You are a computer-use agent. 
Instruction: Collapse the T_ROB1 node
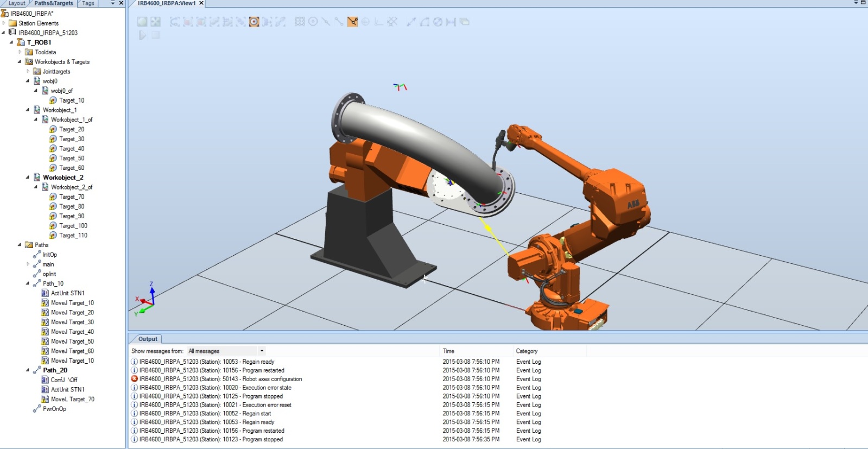pyautogui.click(x=11, y=42)
